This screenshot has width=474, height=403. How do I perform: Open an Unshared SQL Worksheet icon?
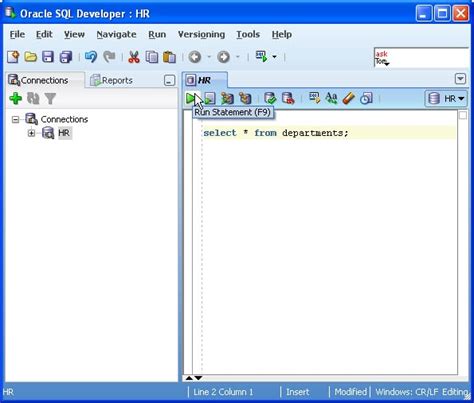tap(314, 98)
